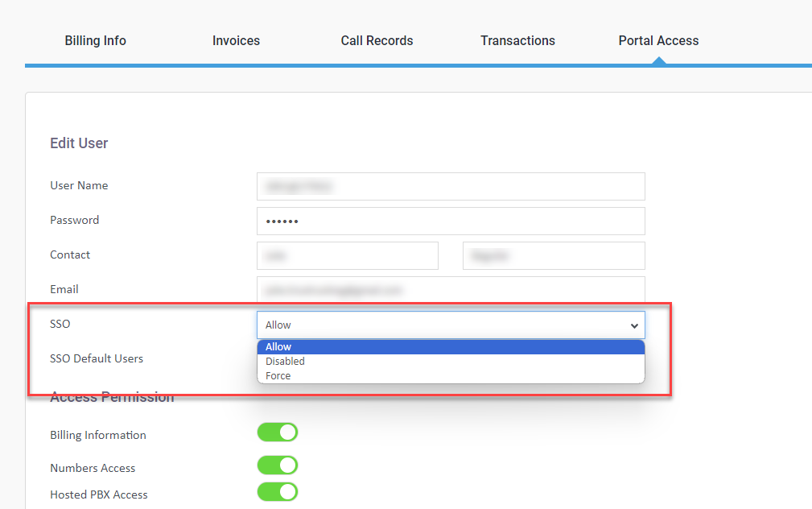Open the Billing Info tab

pyautogui.click(x=95, y=40)
